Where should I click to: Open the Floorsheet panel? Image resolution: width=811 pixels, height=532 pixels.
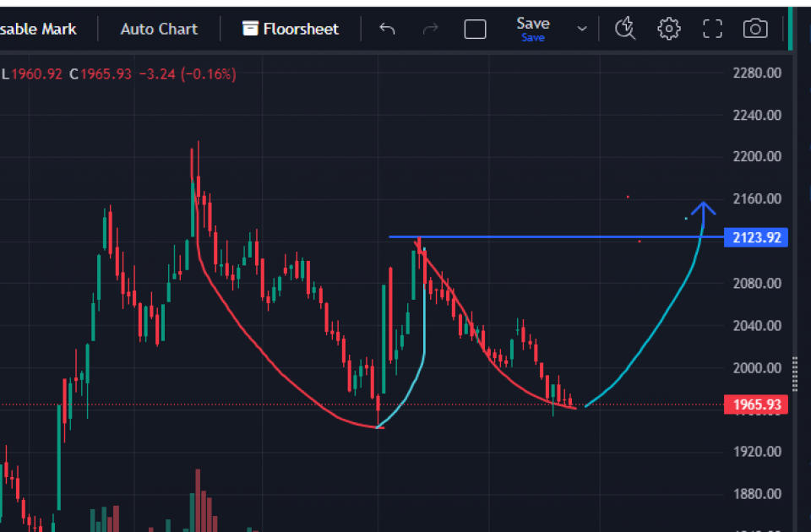tap(291, 29)
